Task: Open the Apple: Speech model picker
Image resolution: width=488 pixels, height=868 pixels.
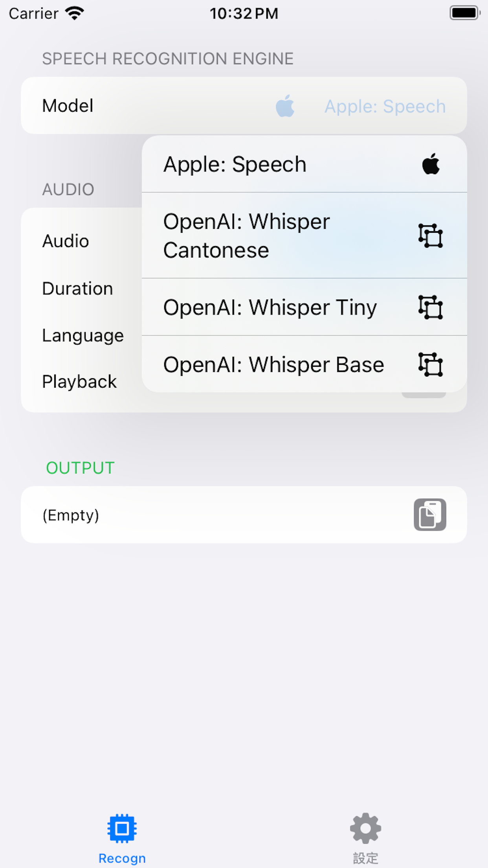Action: pyautogui.click(x=385, y=106)
